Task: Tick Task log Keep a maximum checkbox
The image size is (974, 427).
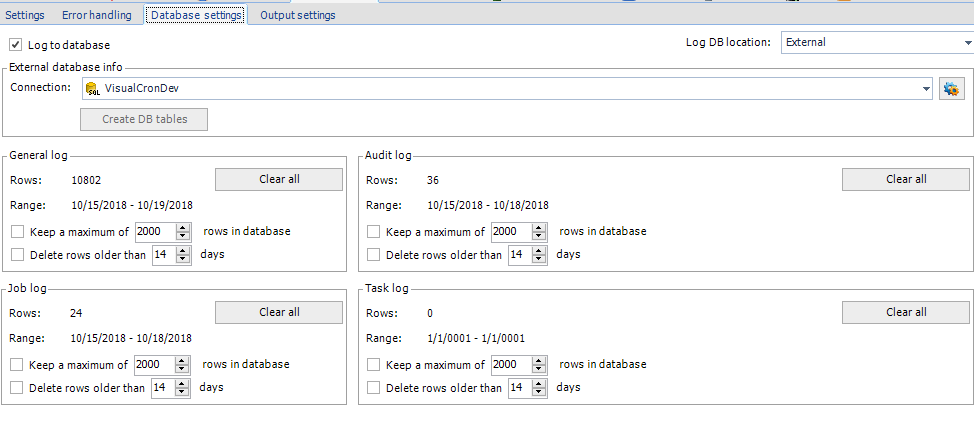Action: click(x=373, y=365)
